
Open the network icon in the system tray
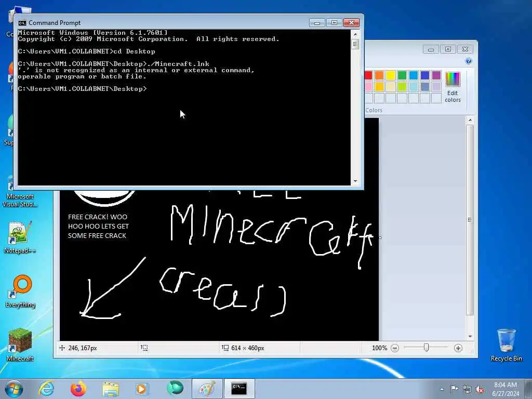coord(467,389)
